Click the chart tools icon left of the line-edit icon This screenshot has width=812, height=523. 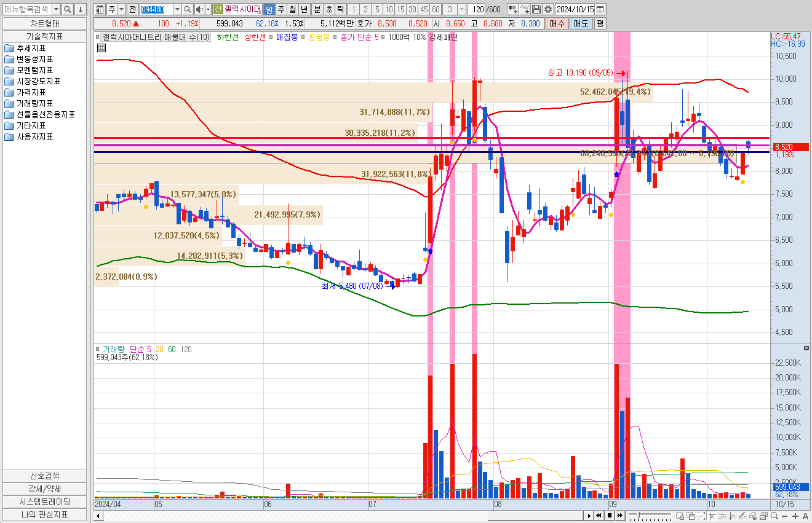(x=512, y=9)
